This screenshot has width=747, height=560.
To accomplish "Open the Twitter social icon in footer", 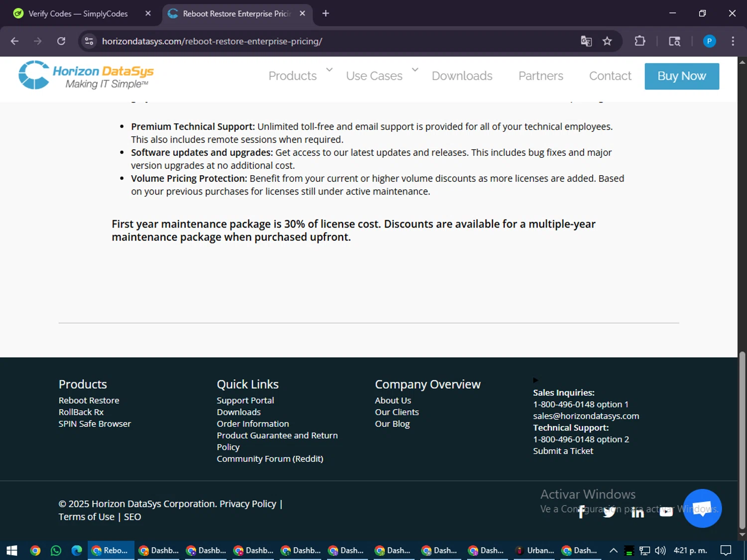I will pos(609,512).
